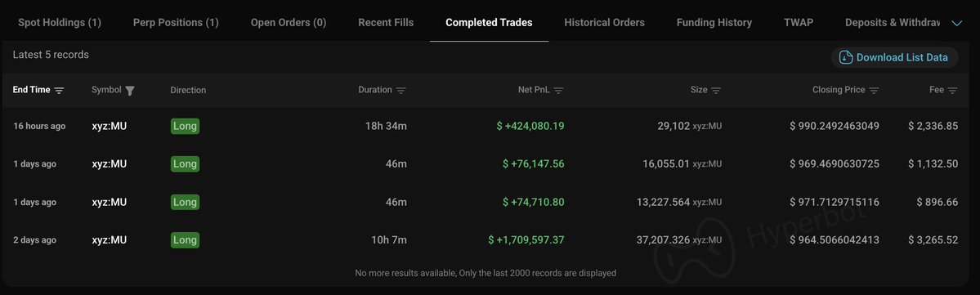Click the download icon beside Download List Data
This screenshot has height=295, width=980.
[x=846, y=57]
